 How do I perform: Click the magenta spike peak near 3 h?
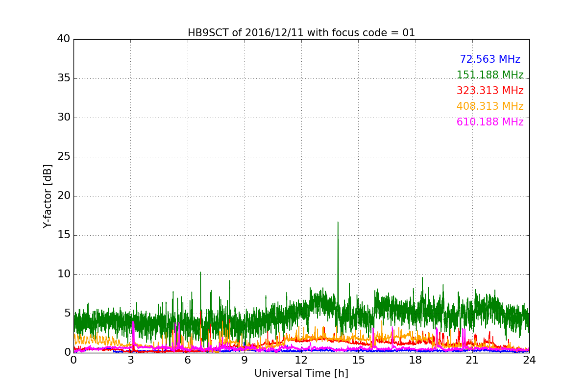tap(133, 322)
